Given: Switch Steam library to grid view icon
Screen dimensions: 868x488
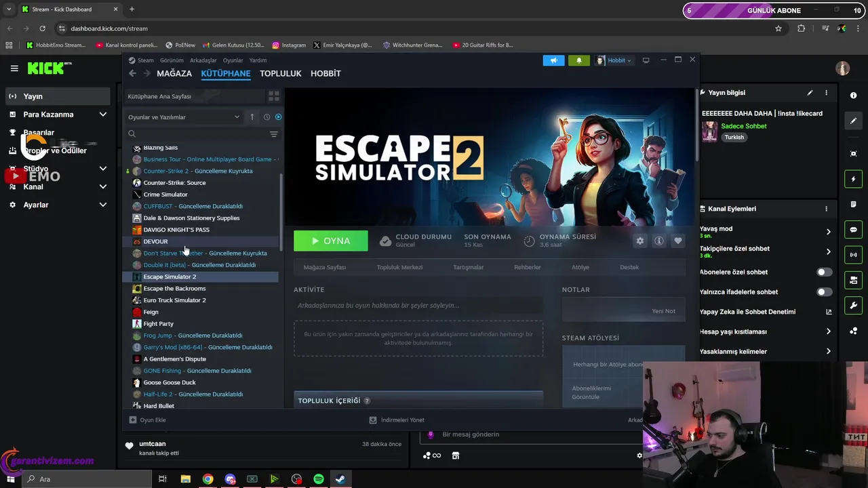Looking at the screenshot, I should coord(274,96).
